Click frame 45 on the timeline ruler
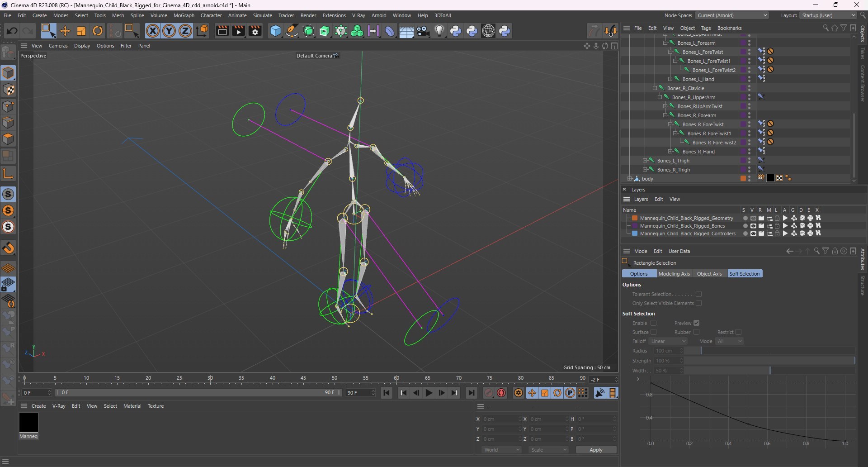Image resolution: width=868 pixels, height=467 pixels. click(x=303, y=378)
